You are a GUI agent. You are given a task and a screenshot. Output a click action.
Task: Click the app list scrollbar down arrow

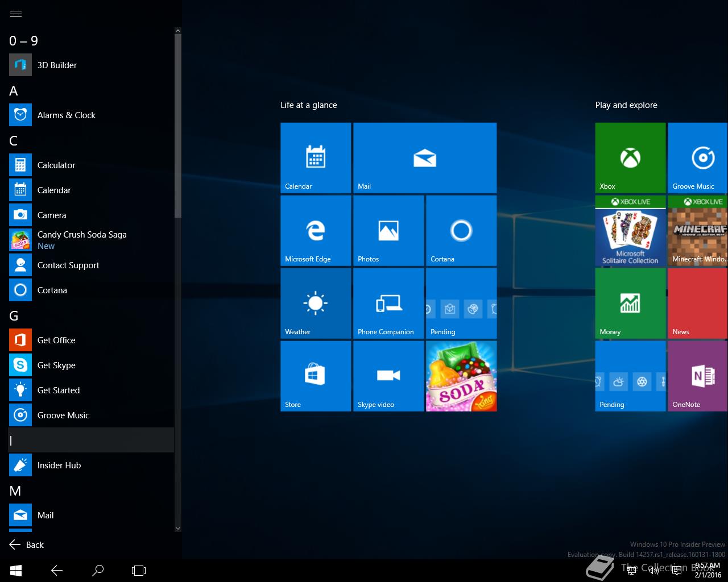(177, 529)
